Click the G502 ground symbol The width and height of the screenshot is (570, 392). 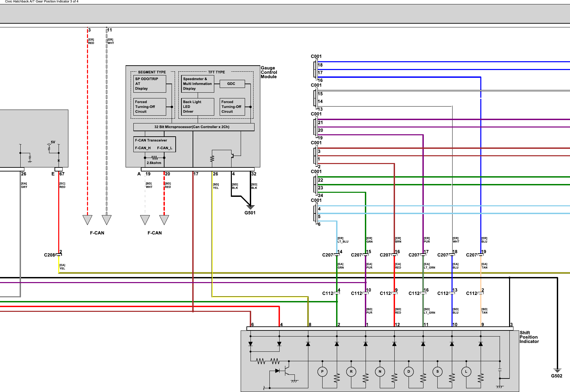(557, 370)
